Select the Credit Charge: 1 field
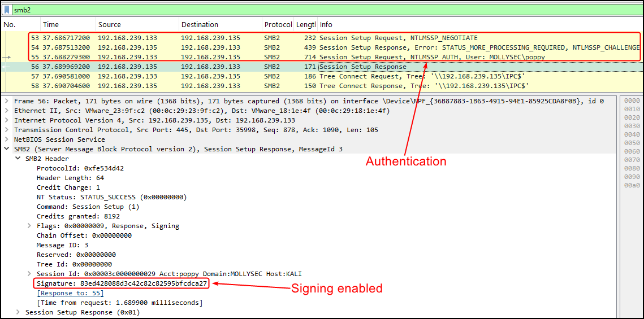The image size is (644, 319). pos(68,187)
